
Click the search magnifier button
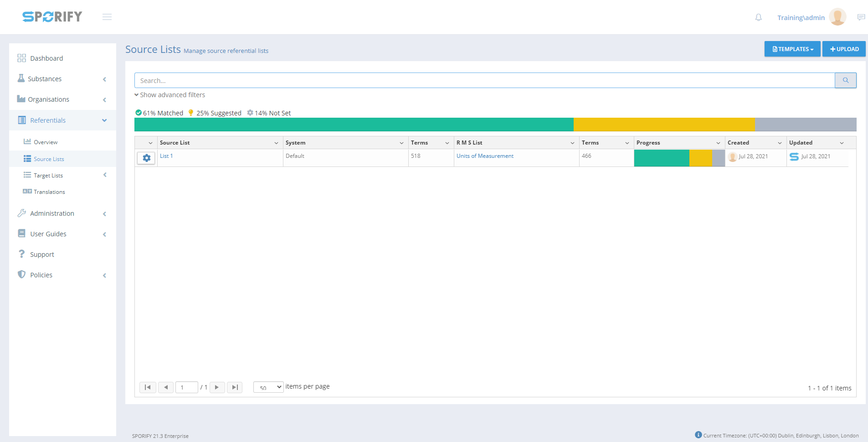845,80
